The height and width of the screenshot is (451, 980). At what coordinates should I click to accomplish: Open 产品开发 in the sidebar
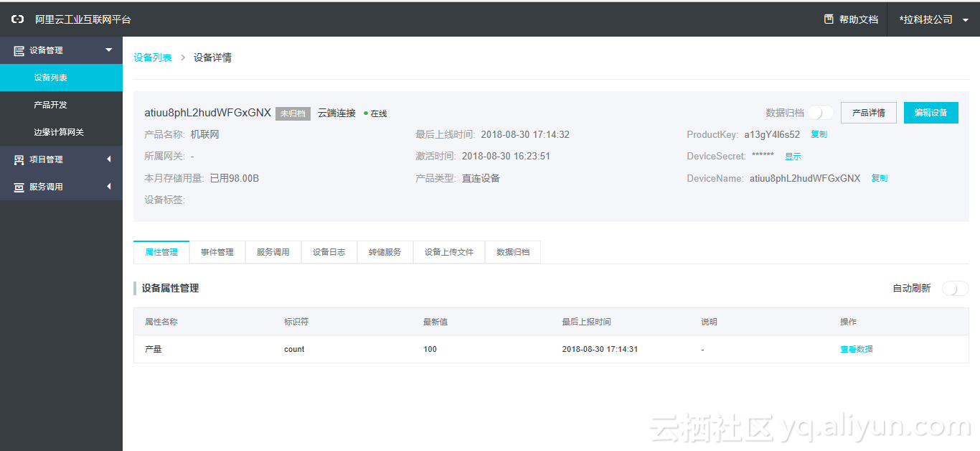pos(61,105)
